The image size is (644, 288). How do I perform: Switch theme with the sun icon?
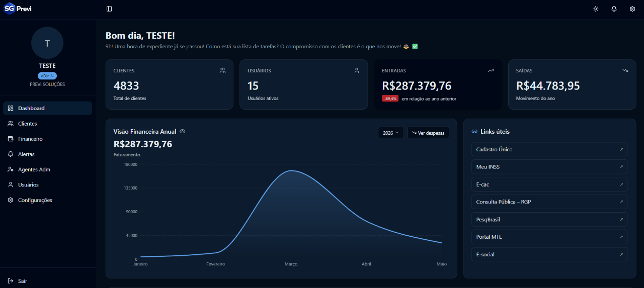[x=596, y=9]
